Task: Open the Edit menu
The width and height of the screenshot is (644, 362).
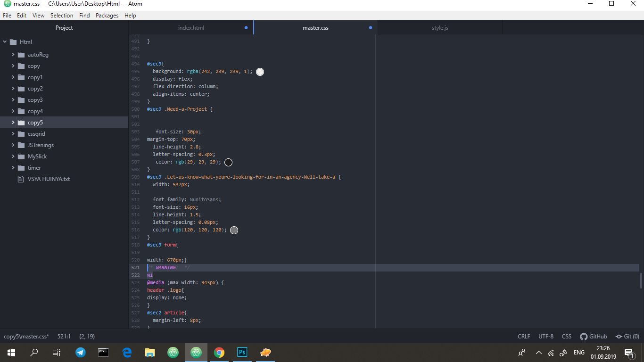Action: [22, 16]
